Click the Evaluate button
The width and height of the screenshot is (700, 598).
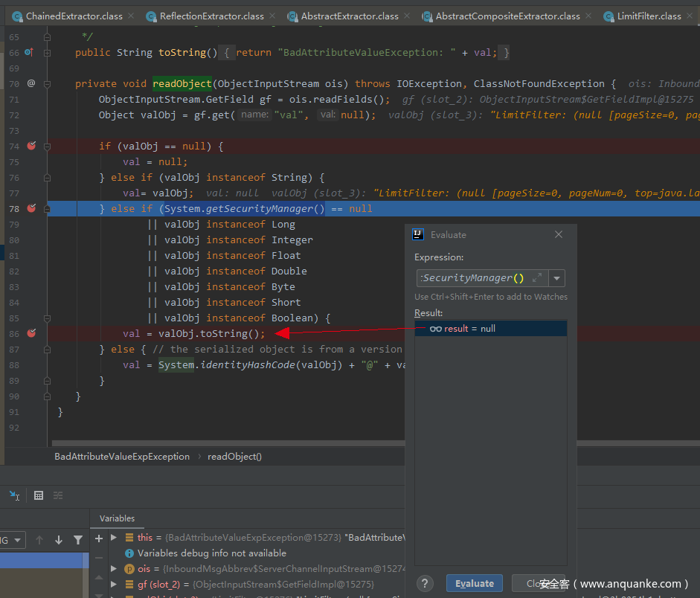click(x=475, y=584)
